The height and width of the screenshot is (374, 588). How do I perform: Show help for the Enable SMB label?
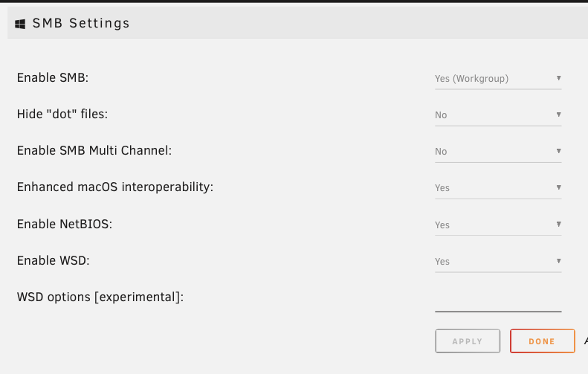[x=53, y=77]
